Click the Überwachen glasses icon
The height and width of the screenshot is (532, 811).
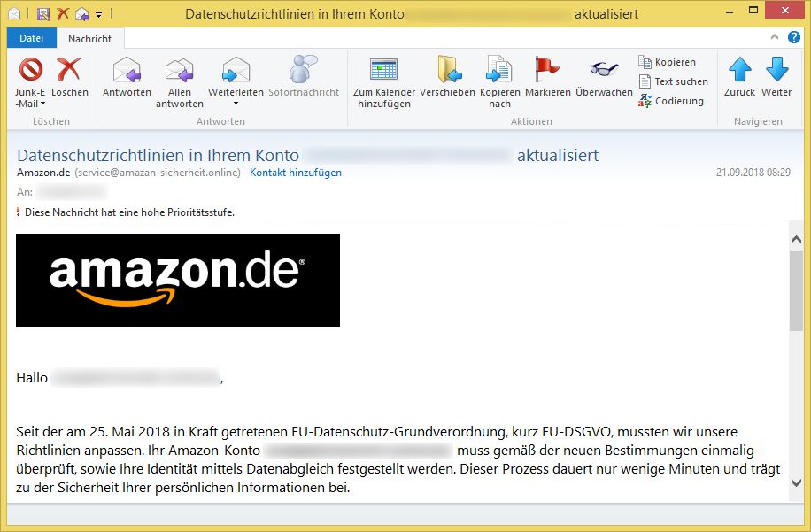tap(604, 68)
